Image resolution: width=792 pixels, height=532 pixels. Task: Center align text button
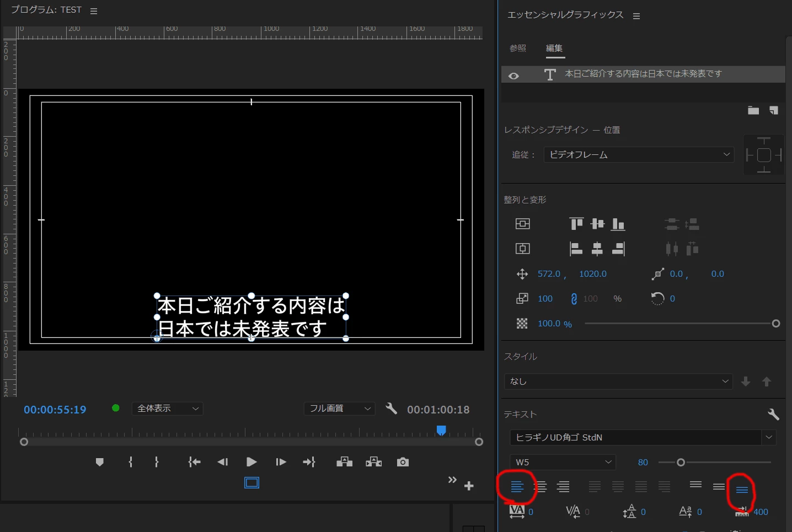[541, 487]
